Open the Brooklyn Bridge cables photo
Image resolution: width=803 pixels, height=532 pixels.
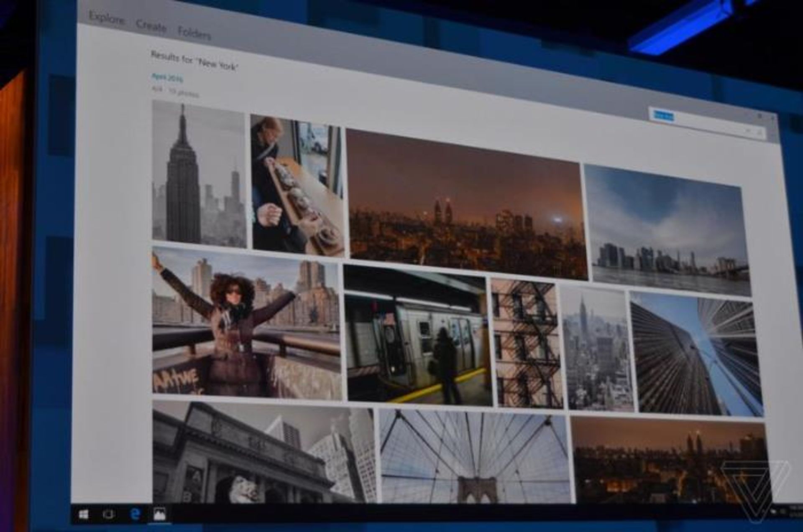point(475,456)
